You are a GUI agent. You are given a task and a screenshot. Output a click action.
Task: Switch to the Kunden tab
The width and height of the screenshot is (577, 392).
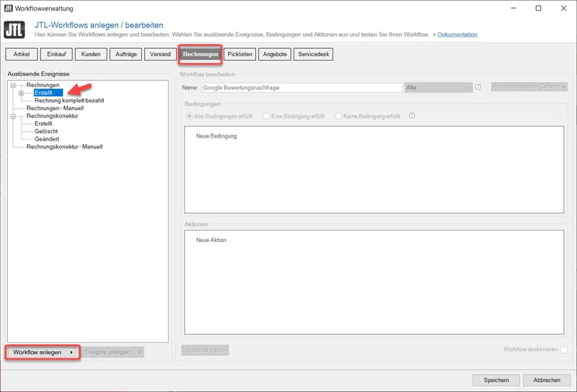91,54
